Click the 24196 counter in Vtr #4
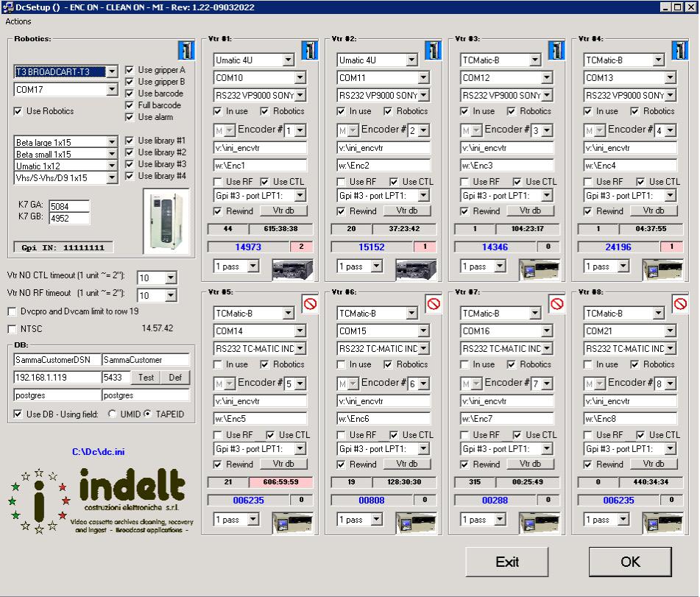This screenshot has width=700, height=597. coord(618,247)
